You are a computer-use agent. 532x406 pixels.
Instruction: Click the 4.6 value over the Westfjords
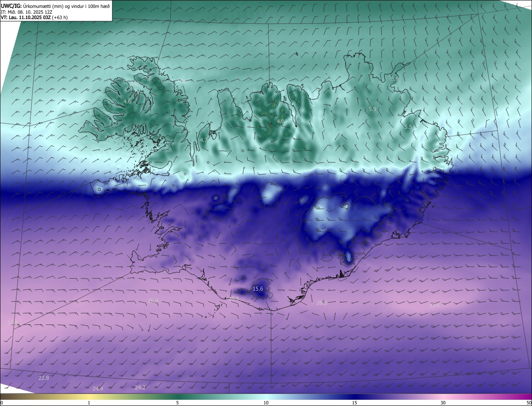pos(128,101)
